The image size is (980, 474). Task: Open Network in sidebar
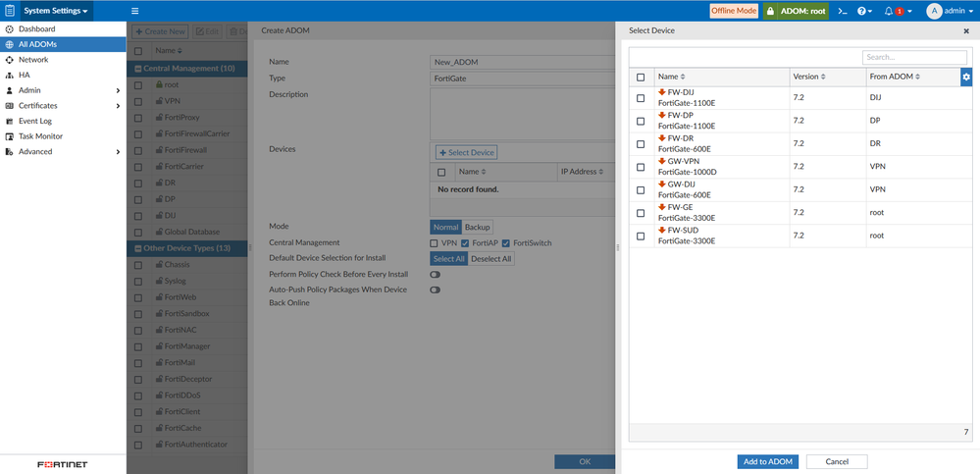tap(63, 60)
